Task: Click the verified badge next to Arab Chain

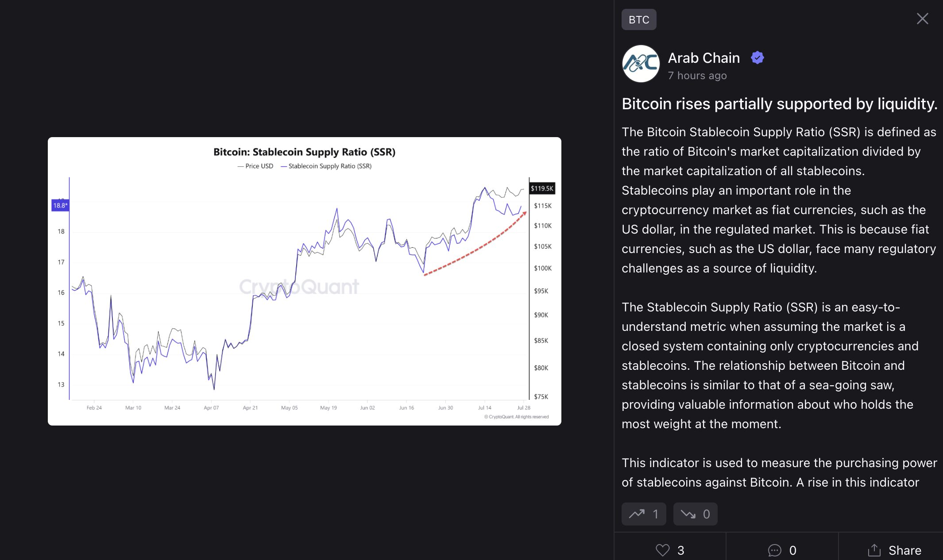Action: [x=757, y=58]
